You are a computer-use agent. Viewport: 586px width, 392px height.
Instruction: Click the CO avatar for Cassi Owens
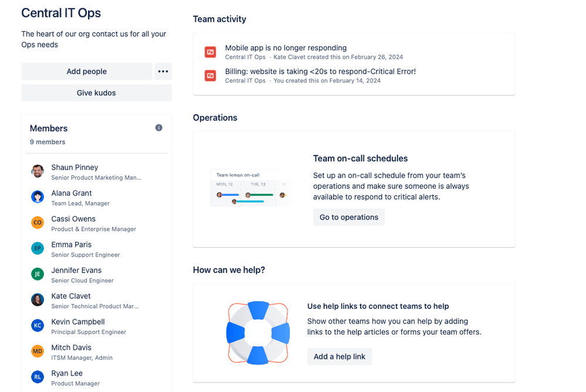coord(38,223)
